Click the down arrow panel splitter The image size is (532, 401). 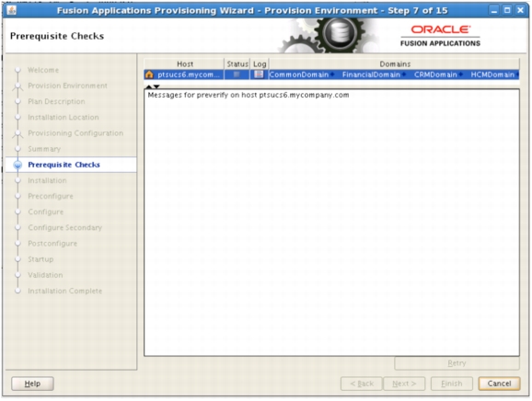(x=156, y=86)
